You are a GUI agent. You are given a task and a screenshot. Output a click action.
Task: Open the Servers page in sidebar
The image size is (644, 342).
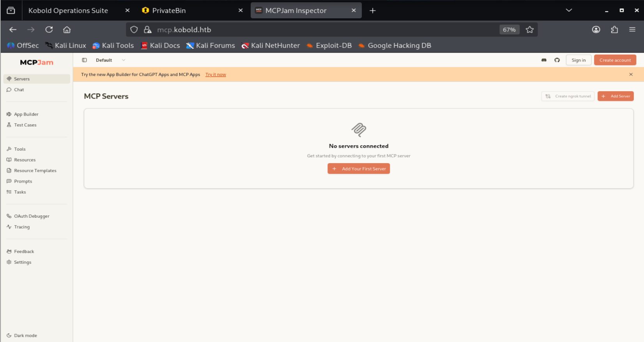[37, 79]
